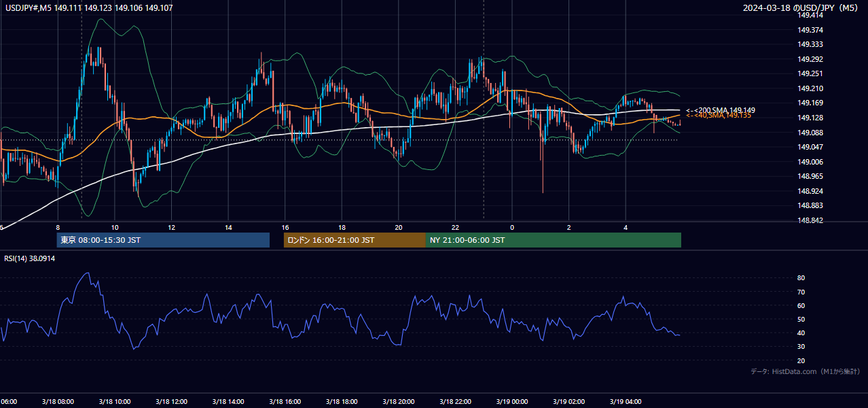The height and width of the screenshot is (408, 868).
Task: Click the 3/18 16:00 time label
Action: 285,402
